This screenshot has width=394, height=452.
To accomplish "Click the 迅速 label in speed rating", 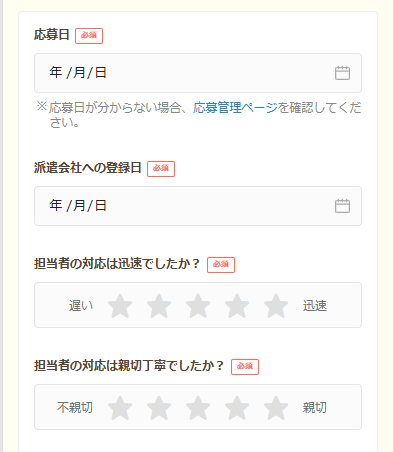I will click(x=315, y=306).
